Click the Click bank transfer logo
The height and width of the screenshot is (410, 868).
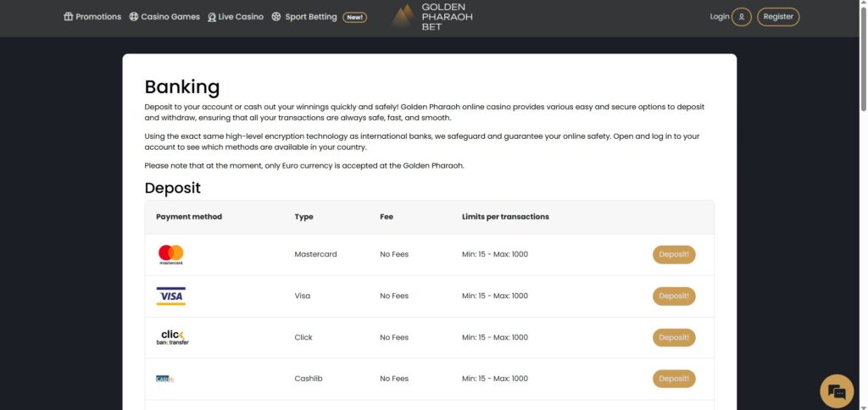171,337
